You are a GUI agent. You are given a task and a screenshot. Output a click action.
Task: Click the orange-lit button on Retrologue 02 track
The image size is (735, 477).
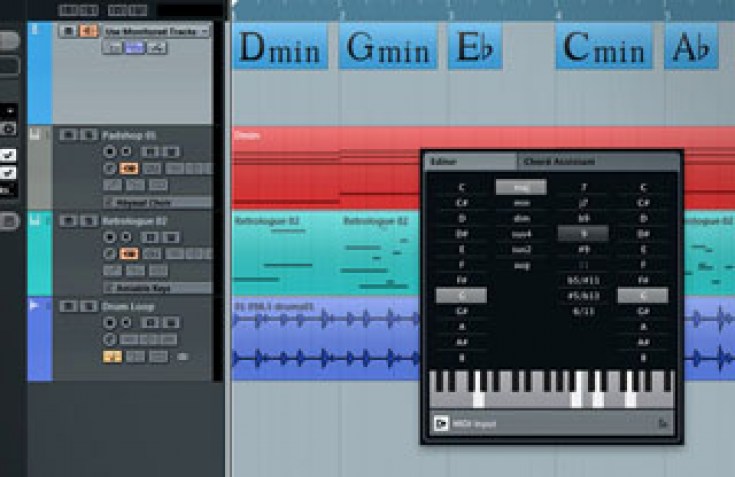(129, 254)
